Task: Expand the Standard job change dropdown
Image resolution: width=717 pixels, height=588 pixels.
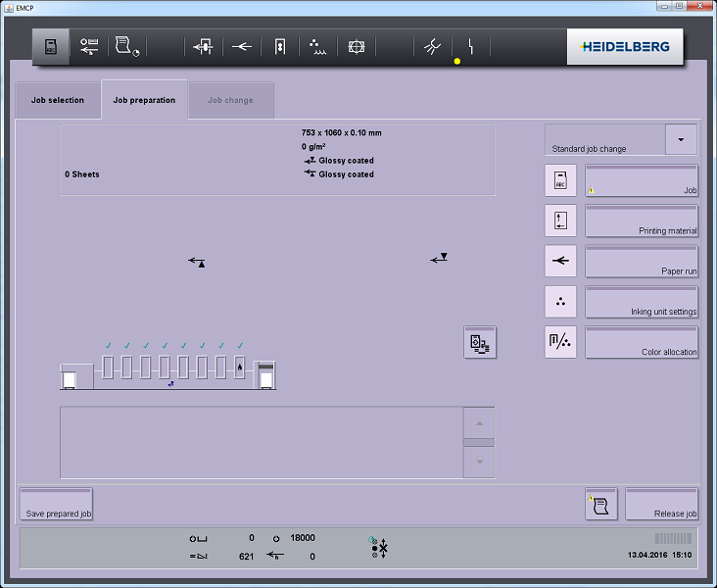Action: tap(681, 139)
